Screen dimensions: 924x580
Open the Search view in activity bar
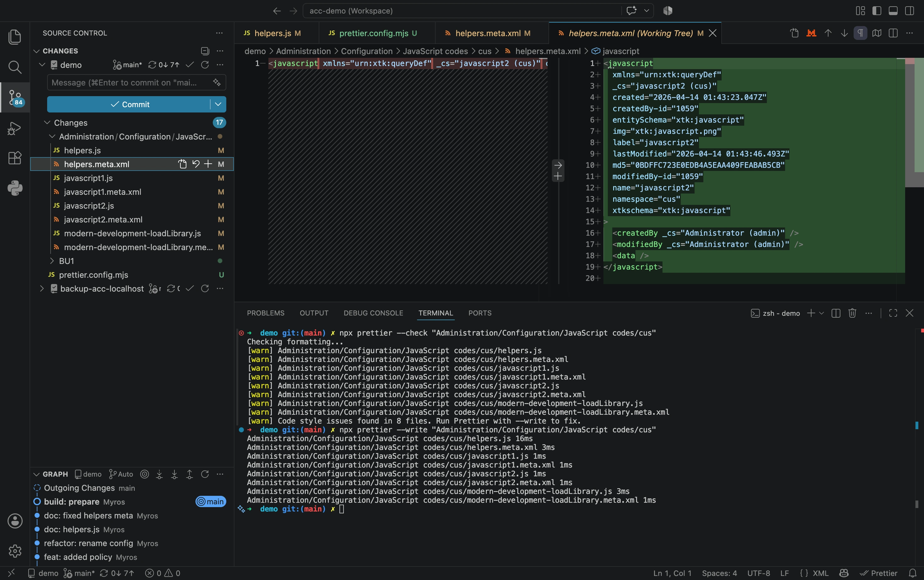click(x=14, y=67)
